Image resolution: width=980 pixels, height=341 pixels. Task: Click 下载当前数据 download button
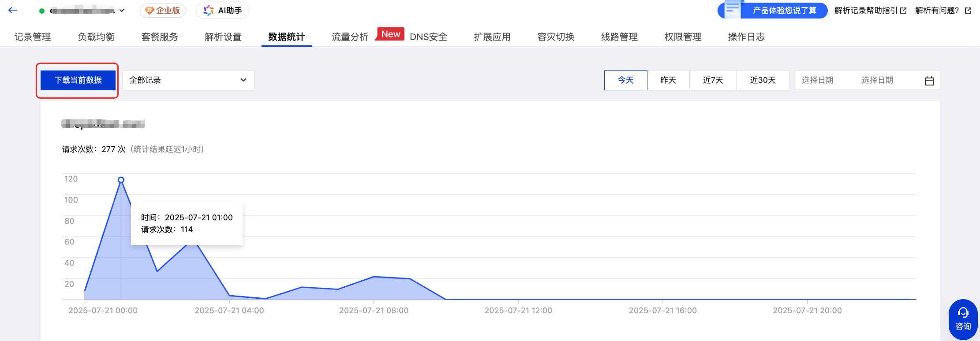78,80
